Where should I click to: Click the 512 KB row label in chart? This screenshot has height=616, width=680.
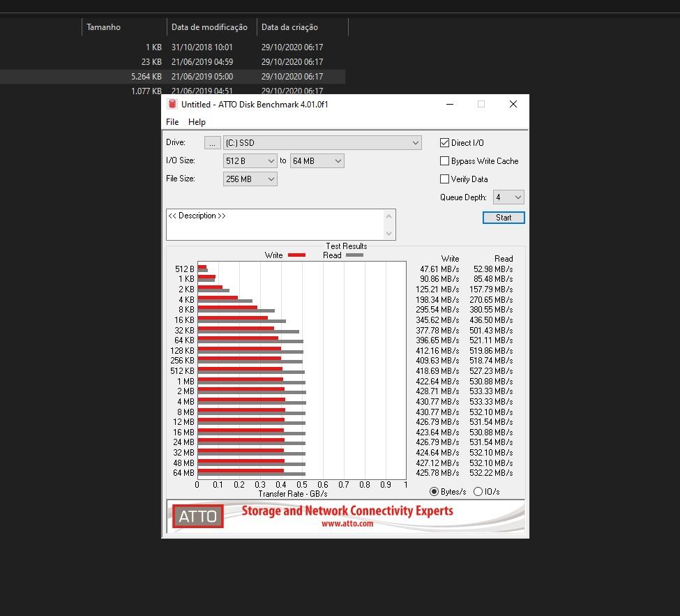pyautogui.click(x=182, y=371)
